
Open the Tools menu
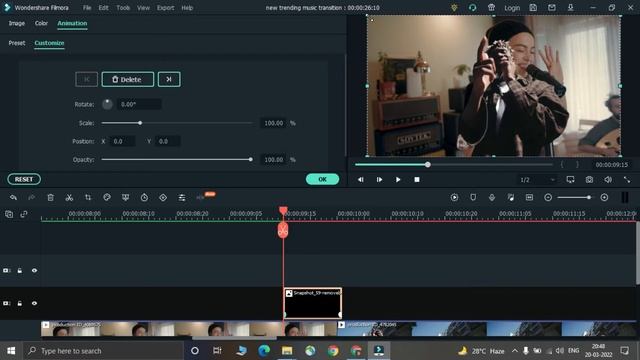click(x=123, y=8)
